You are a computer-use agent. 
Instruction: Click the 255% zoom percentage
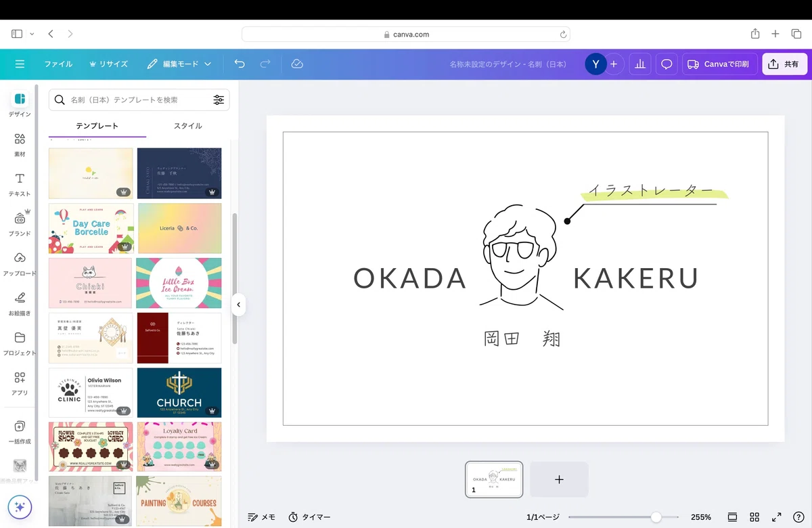(x=701, y=517)
